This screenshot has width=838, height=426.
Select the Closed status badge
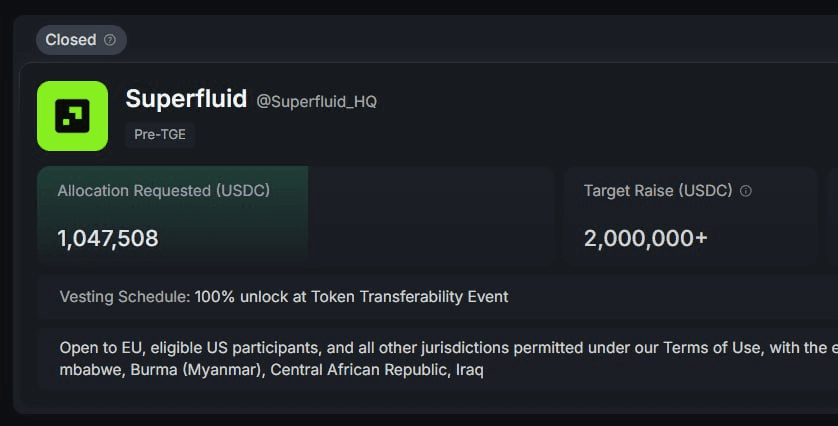tap(71, 40)
